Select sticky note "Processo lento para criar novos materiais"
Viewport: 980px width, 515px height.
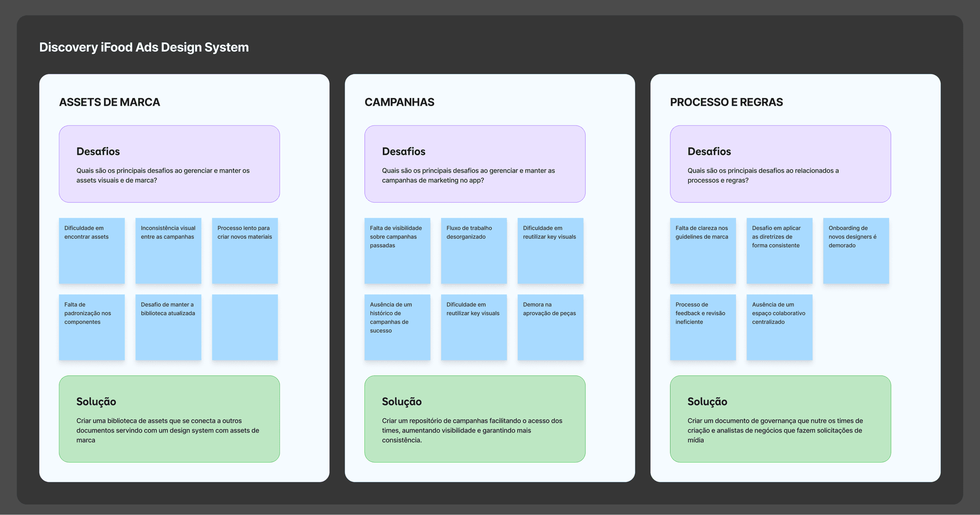[245, 251]
